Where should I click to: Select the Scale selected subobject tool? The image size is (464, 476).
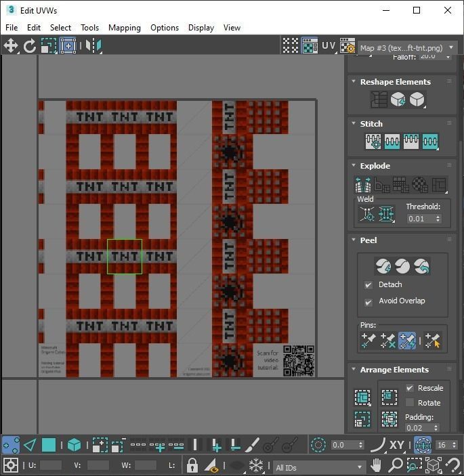49,46
